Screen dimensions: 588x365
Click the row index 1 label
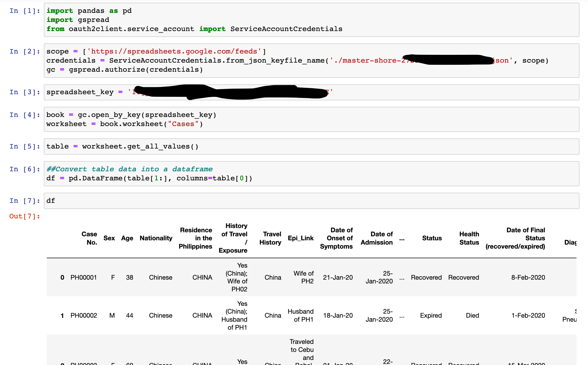coord(62,316)
